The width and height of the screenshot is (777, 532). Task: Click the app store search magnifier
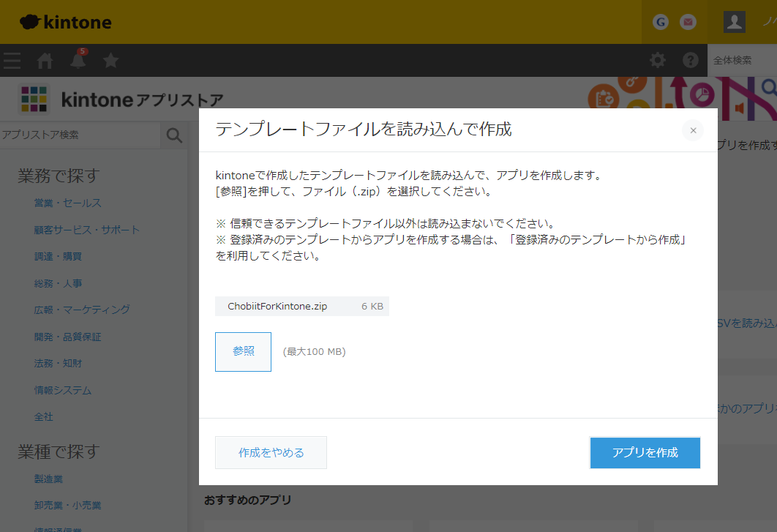point(174,135)
